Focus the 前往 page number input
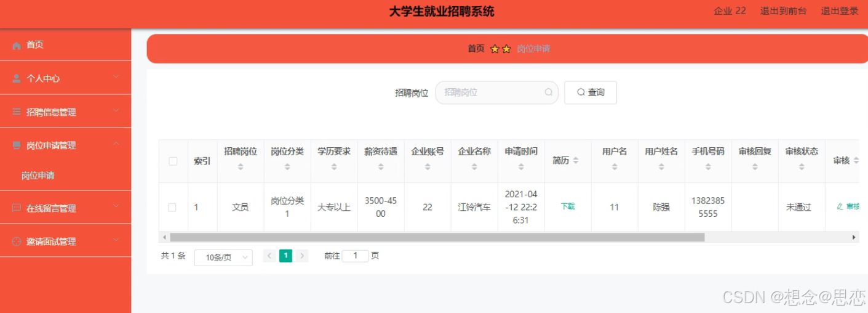Viewport: 868px width, 313px height. [355, 256]
